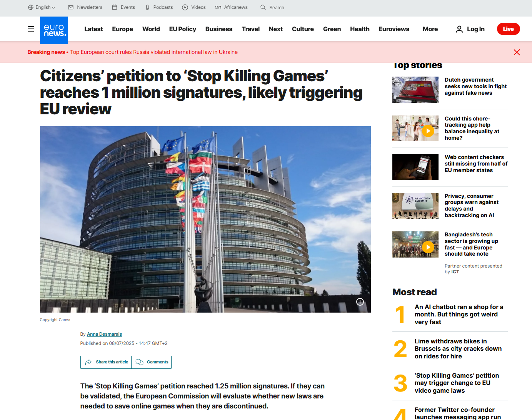532x420 pixels.
Task: Click the Africanews text link
Action: coord(236,7)
